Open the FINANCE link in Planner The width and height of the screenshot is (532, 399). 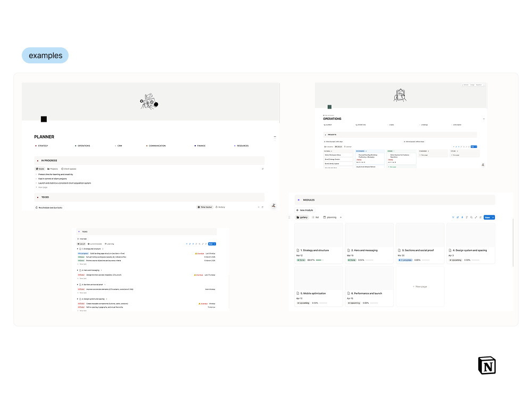(200, 146)
